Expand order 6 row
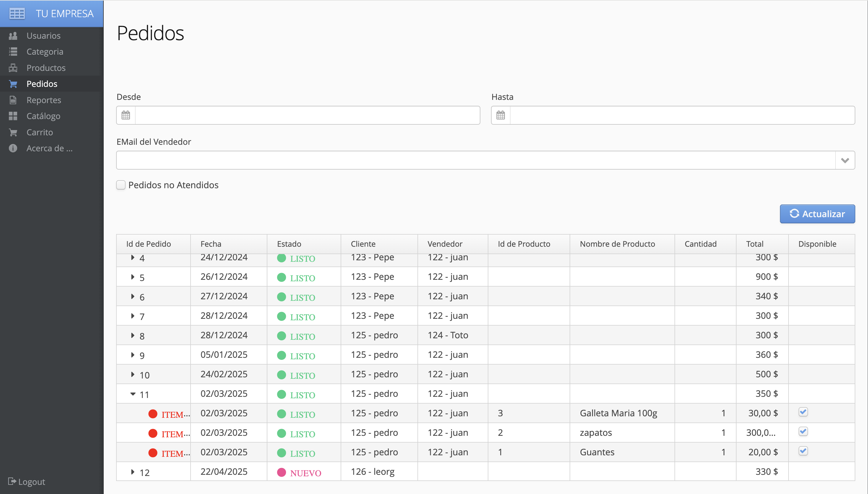Screen dimensions: 868x494 pos(133,296)
